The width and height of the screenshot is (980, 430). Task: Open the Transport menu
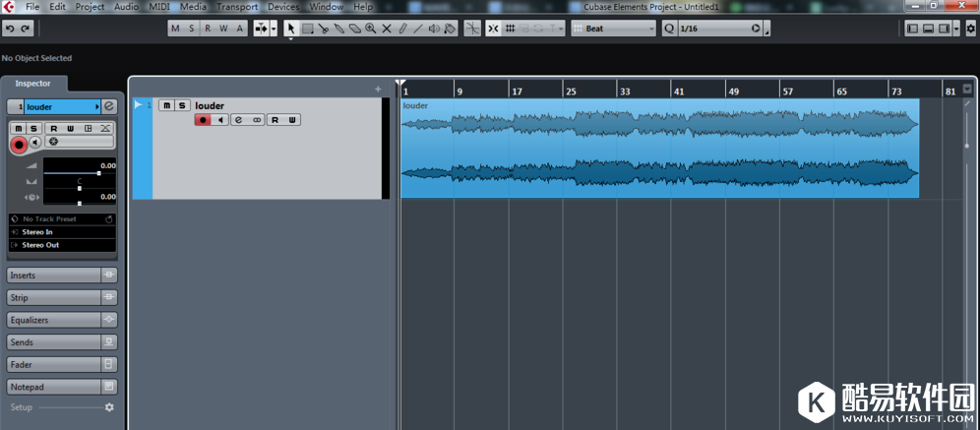(236, 7)
